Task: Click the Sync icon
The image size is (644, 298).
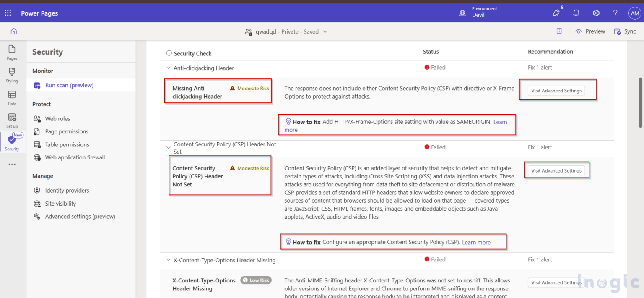Action: [x=617, y=31]
